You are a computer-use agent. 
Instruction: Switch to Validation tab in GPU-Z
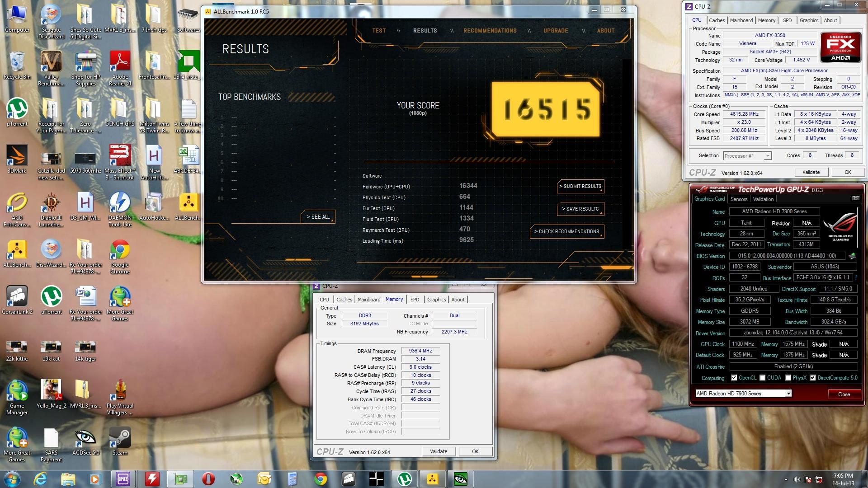pyautogui.click(x=763, y=199)
